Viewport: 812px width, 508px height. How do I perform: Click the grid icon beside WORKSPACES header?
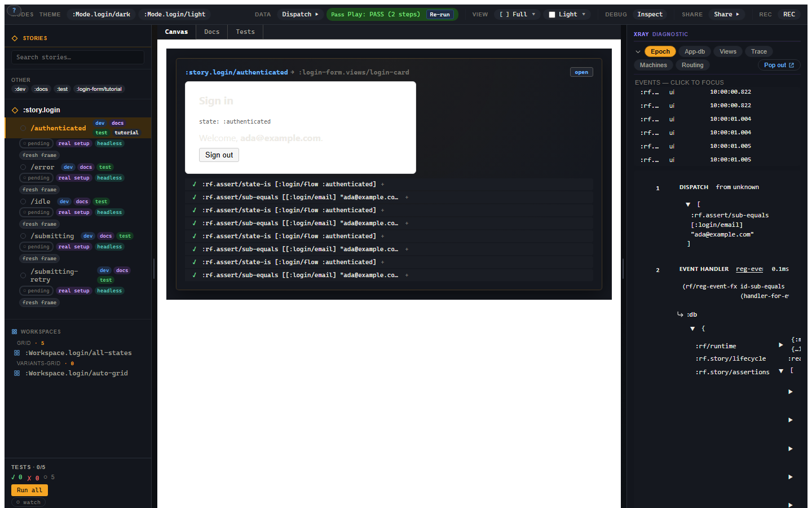[14, 332]
